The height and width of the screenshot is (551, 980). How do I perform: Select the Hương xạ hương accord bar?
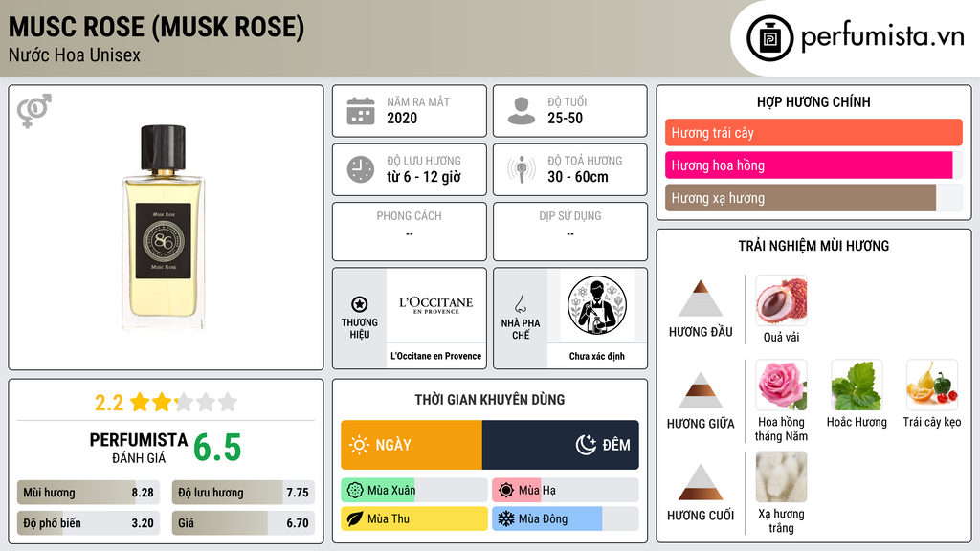[813, 197]
